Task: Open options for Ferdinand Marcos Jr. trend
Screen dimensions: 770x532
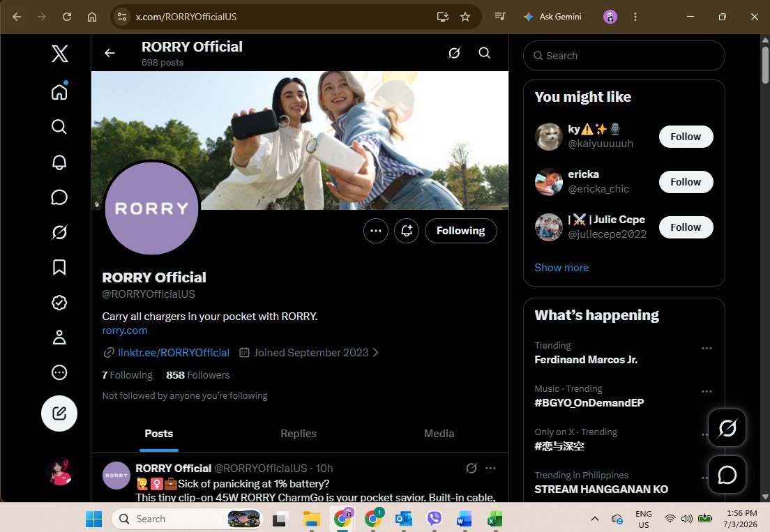Action: tap(707, 348)
